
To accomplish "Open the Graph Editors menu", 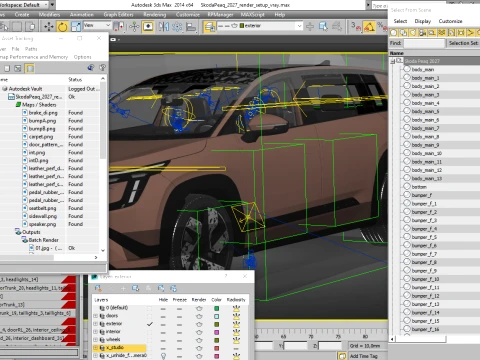I will (x=118, y=15).
